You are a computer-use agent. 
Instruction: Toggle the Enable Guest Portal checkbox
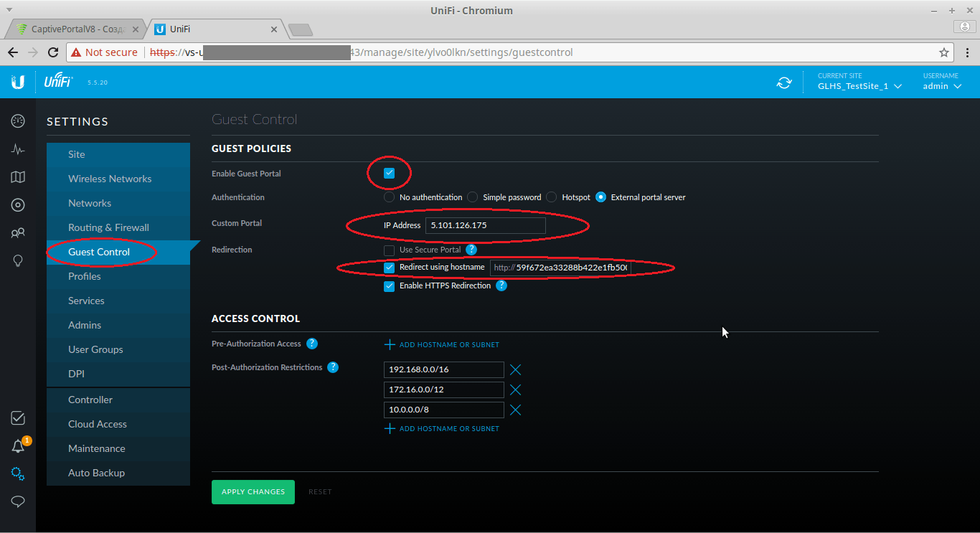[x=389, y=174]
